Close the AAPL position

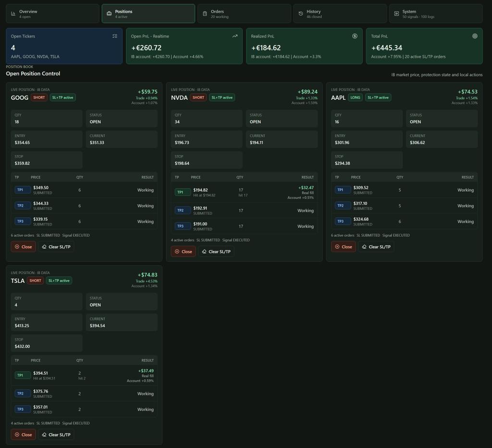(x=343, y=247)
